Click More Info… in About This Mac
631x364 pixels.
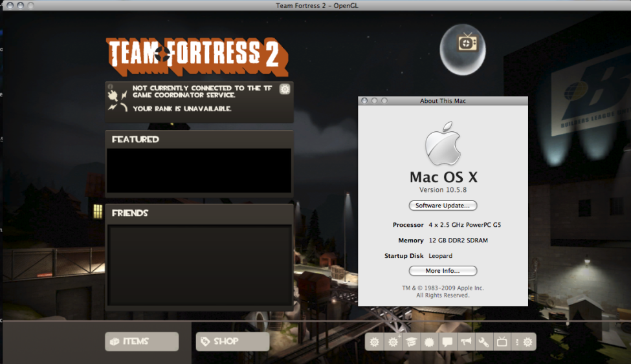click(443, 271)
